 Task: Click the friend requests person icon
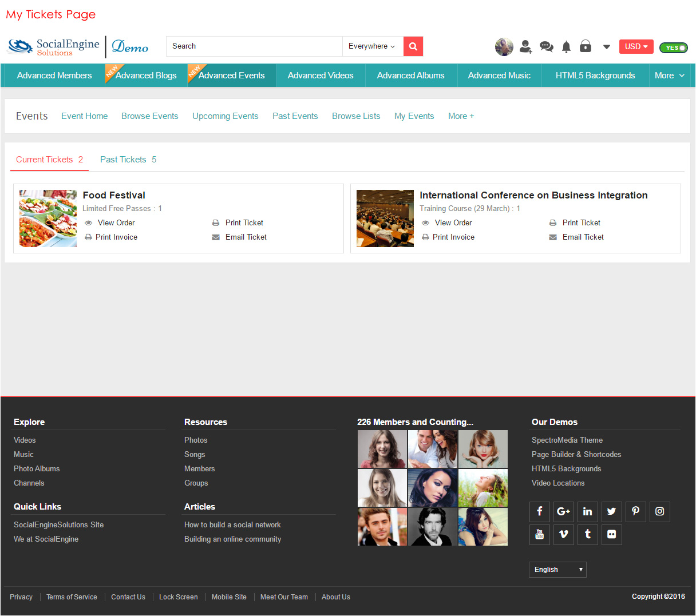(525, 47)
